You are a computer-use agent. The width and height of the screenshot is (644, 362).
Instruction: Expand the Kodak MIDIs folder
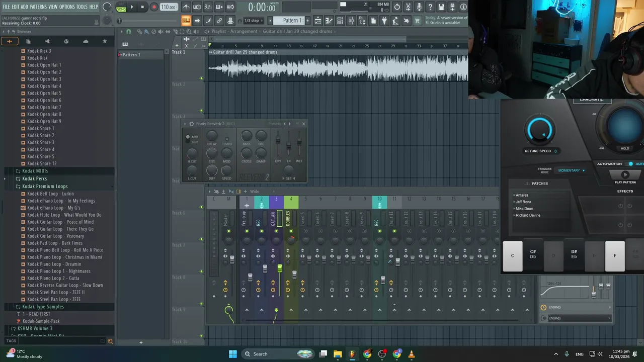tap(35, 171)
